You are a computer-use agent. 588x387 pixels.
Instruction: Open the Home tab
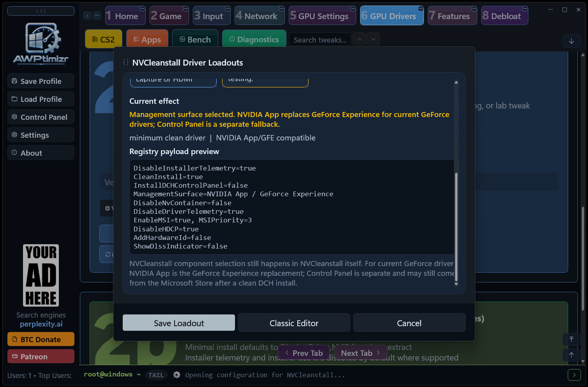(x=125, y=16)
